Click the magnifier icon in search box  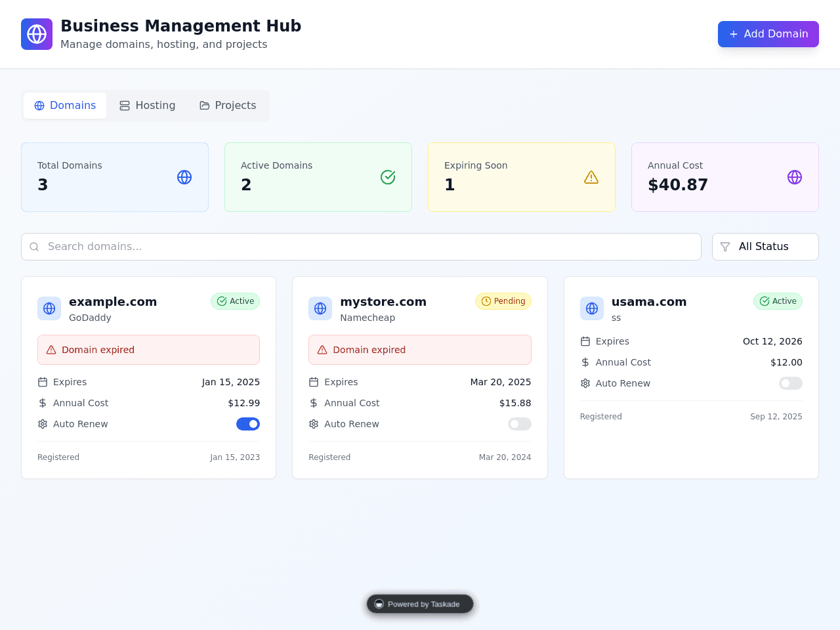point(34,247)
